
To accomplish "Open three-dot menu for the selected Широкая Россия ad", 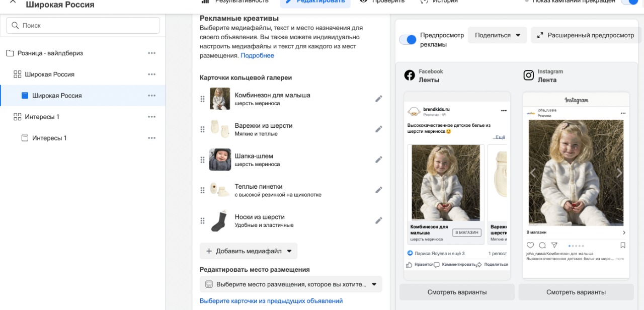I will (151, 96).
